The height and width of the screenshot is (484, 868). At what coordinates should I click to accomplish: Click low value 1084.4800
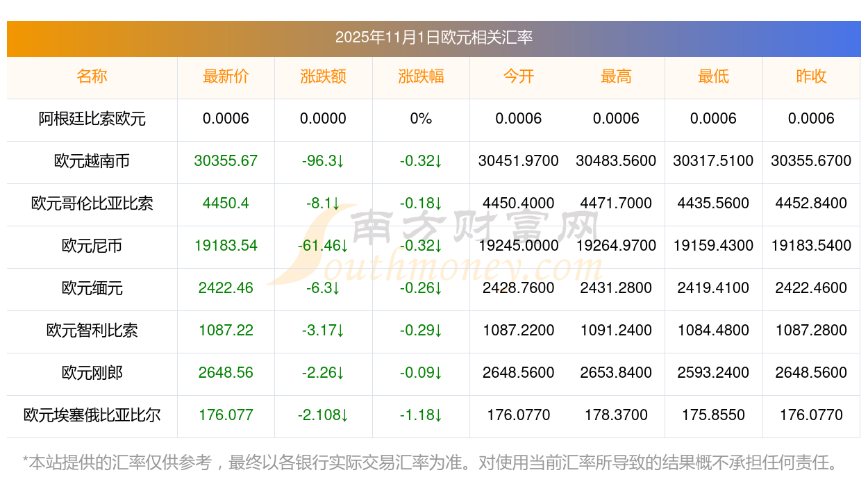pos(713,331)
